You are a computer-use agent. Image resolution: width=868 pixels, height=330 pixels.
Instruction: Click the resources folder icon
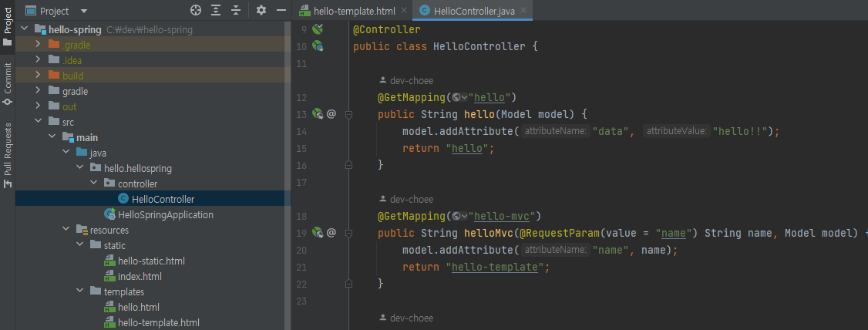pos(82,230)
